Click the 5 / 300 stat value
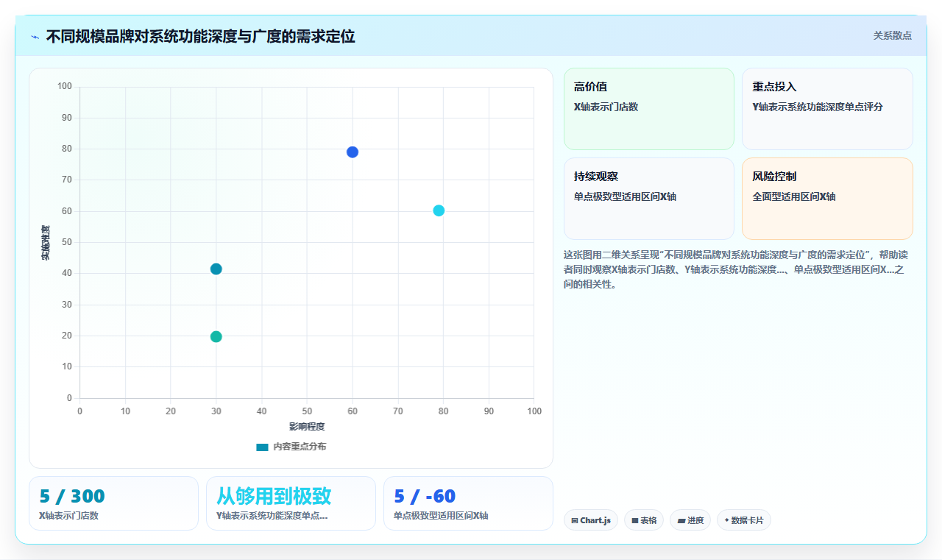 point(72,497)
